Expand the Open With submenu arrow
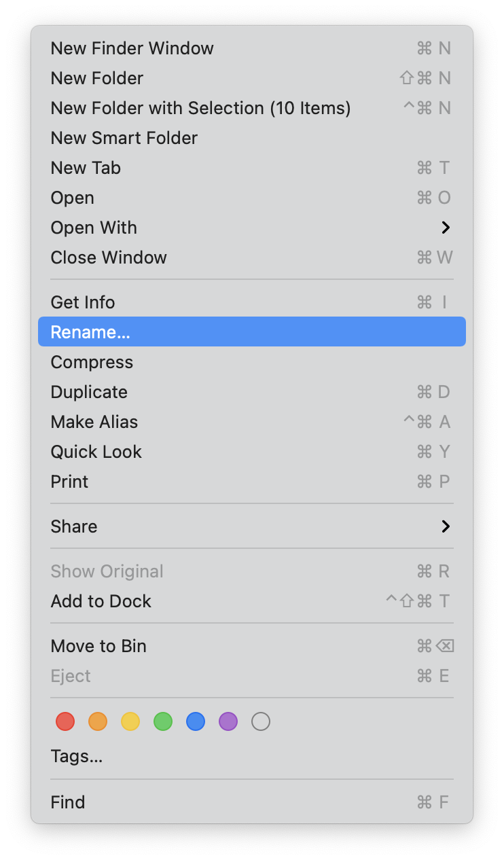Image resolution: width=504 pixels, height=860 pixels. point(446,228)
